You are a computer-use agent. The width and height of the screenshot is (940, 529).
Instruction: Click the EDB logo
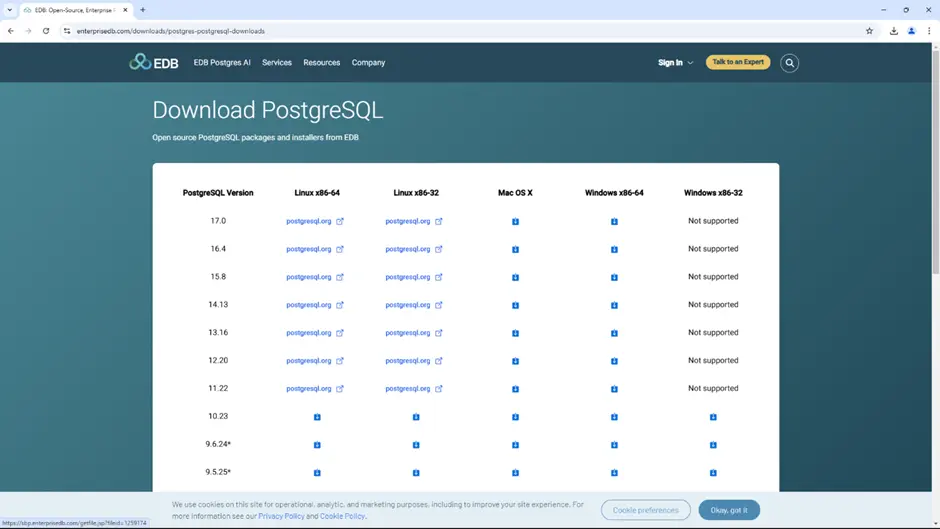point(153,62)
